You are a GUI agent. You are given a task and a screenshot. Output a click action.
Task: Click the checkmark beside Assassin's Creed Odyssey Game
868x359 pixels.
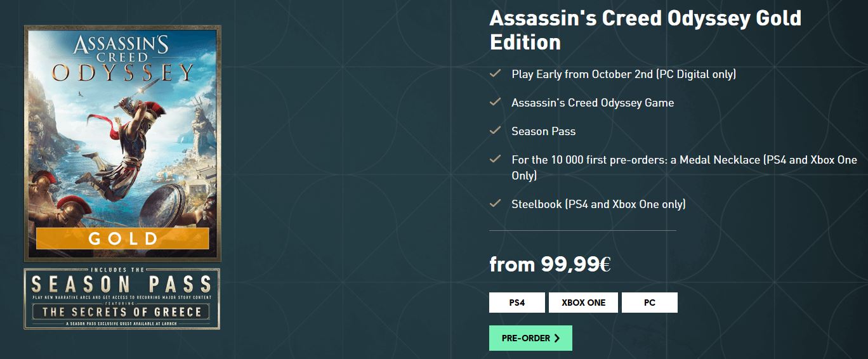point(496,102)
